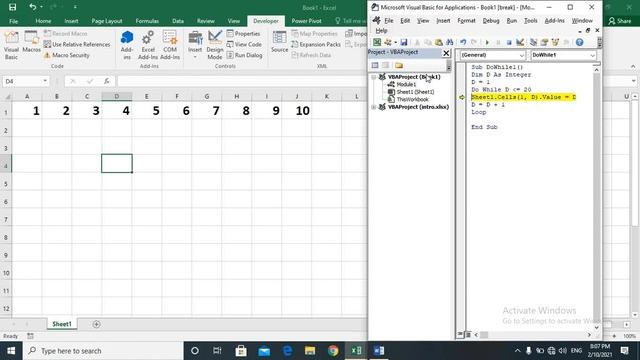The image size is (640, 360).
Task: Select Module1 in project tree
Action: pos(406,84)
